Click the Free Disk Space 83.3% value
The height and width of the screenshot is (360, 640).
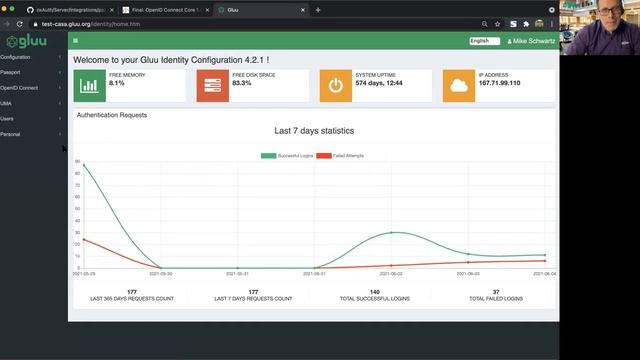242,83
